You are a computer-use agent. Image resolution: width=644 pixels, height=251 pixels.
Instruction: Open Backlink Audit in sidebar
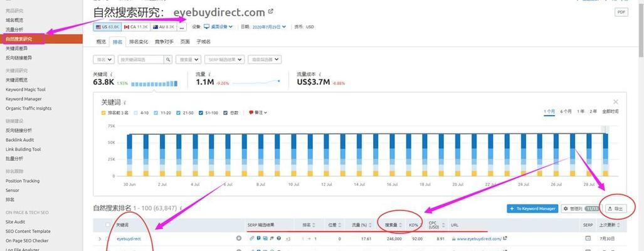[x=19, y=140]
